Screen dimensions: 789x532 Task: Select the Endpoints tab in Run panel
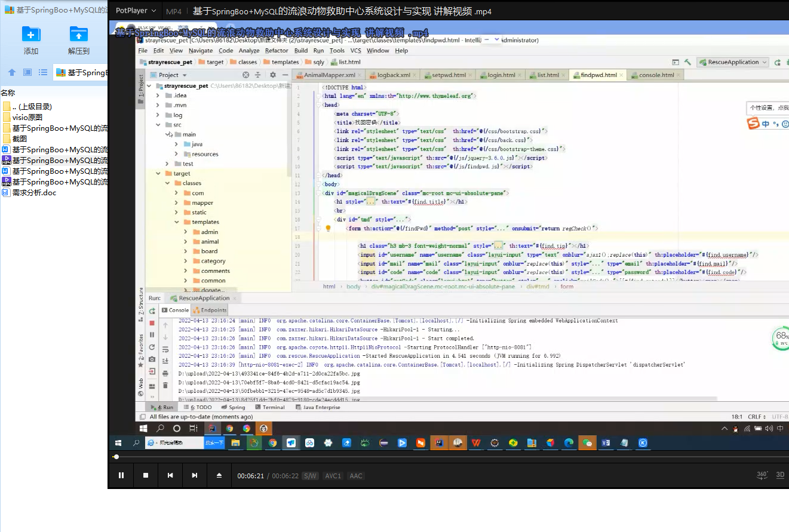click(x=210, y=310)
